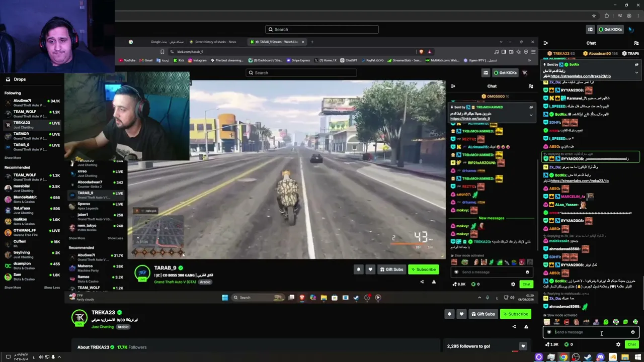Screen dimensions: 644x362
Task: Toggle notifications bell for the TARAB_9 channel
Action: [x=358, y=269]
